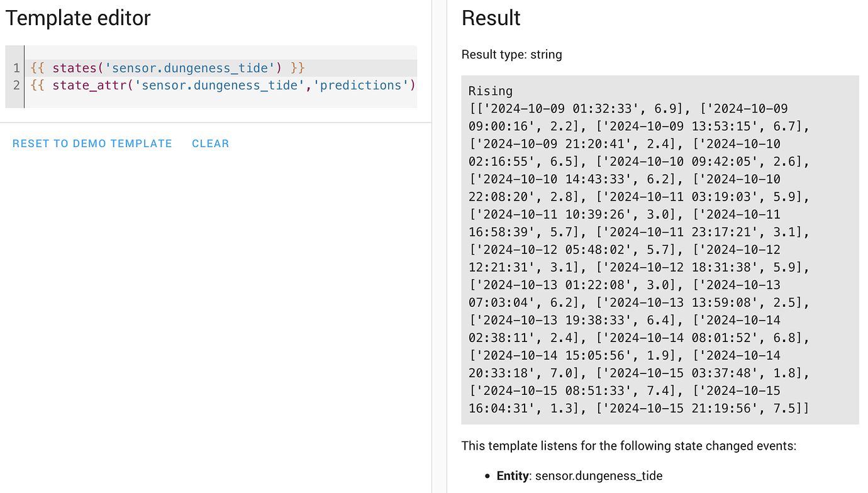
Task: Click the state changed events description text
Action: coord(629,446)
